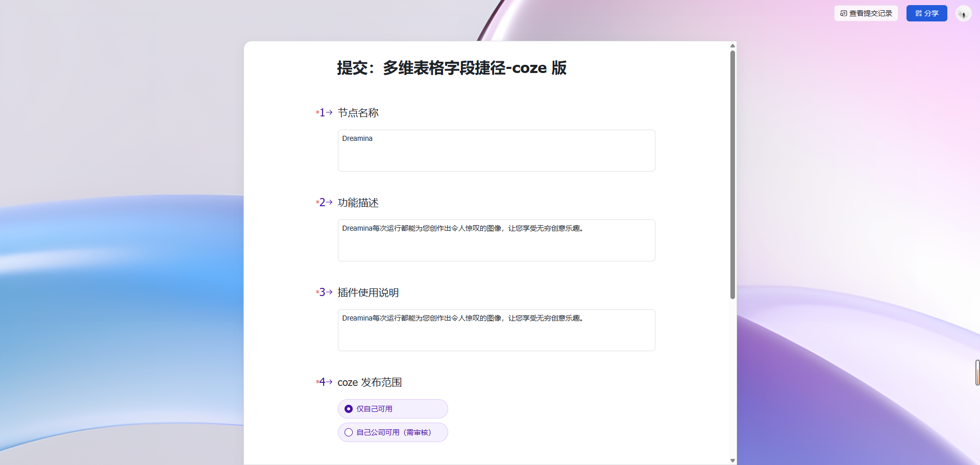The width and height of the screenshot is (980, 465).
Task: Open the user avatar menu
Action: 963,13
